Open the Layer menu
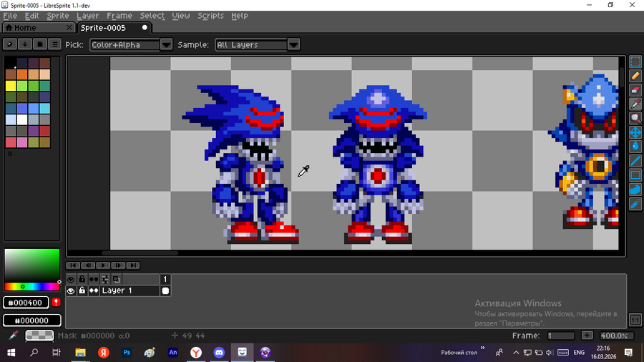This screenshot has width=644, height=362. tap(87, 16)
